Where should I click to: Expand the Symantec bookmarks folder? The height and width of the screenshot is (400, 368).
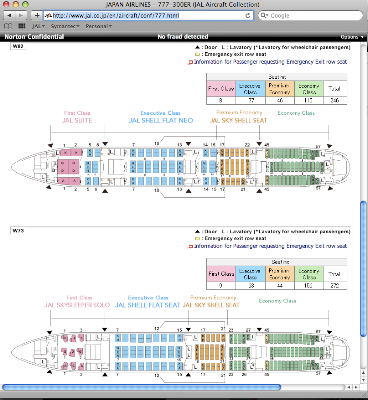point(65,26)
